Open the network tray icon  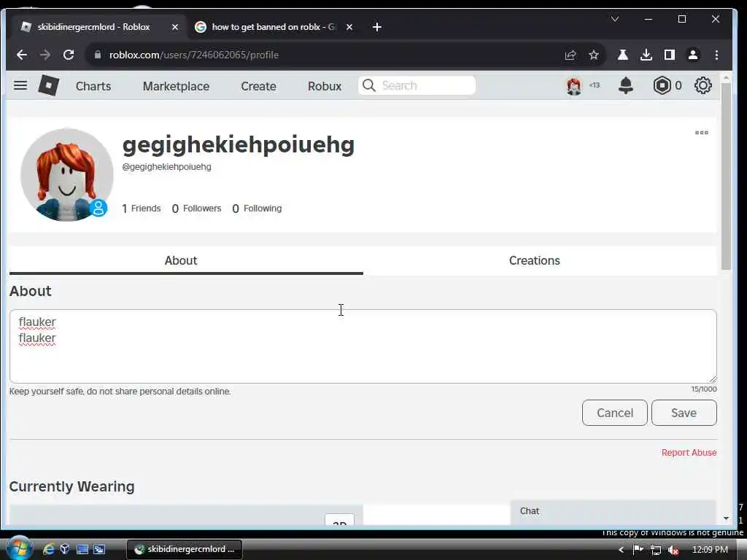click(656, 550)
